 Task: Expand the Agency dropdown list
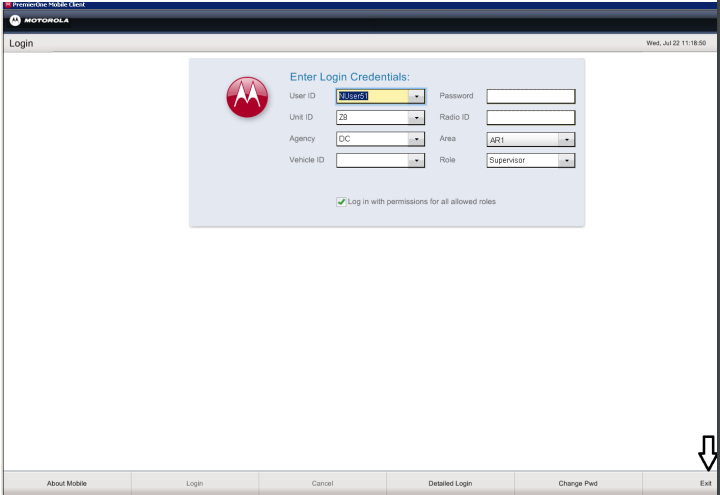click(x=416, y=139)
